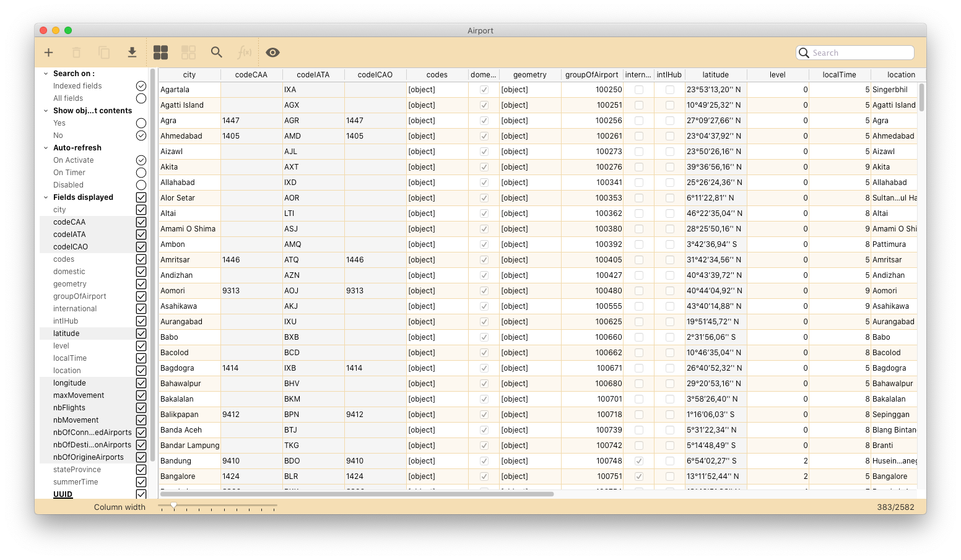
Task: Uncheck the city field checkbox
Action: [141, 210]
